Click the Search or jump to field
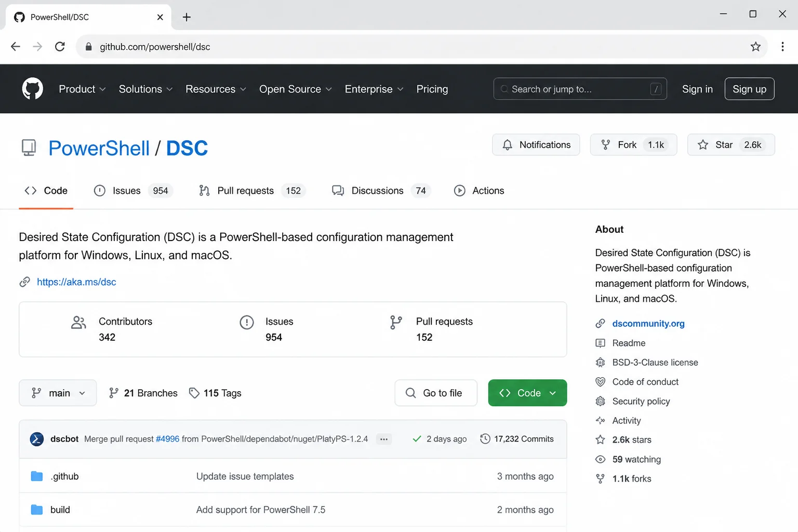The height and width of the screenshot is (532, 798). point(580,89)
